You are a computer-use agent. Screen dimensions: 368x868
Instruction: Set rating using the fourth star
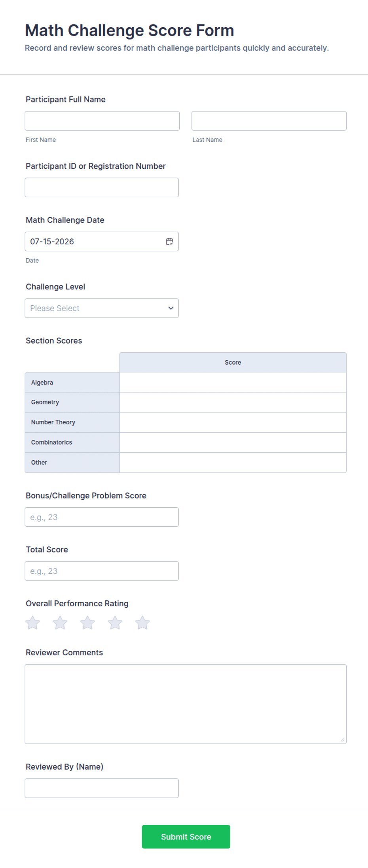coord(115,623)
